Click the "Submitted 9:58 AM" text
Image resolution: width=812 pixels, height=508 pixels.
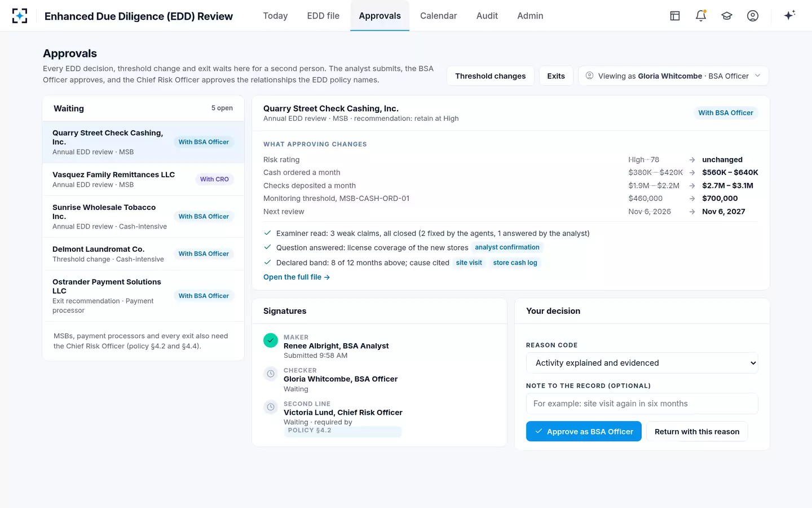pyautogui.click(x=315, y=356)
